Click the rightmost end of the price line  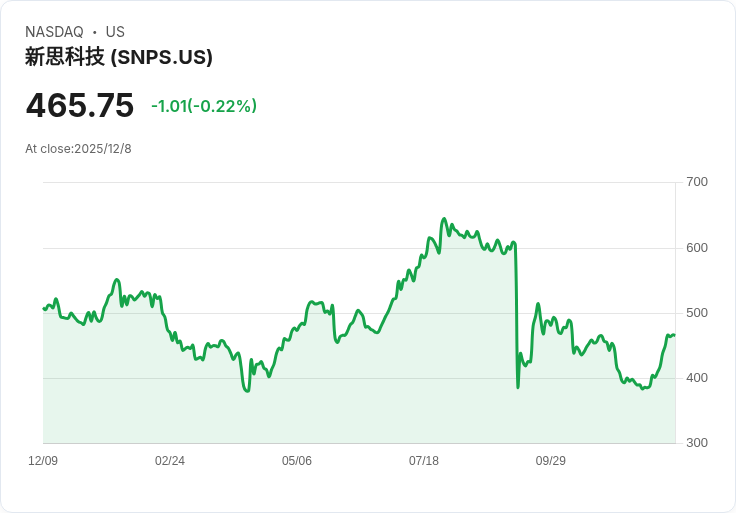(674, 335)
